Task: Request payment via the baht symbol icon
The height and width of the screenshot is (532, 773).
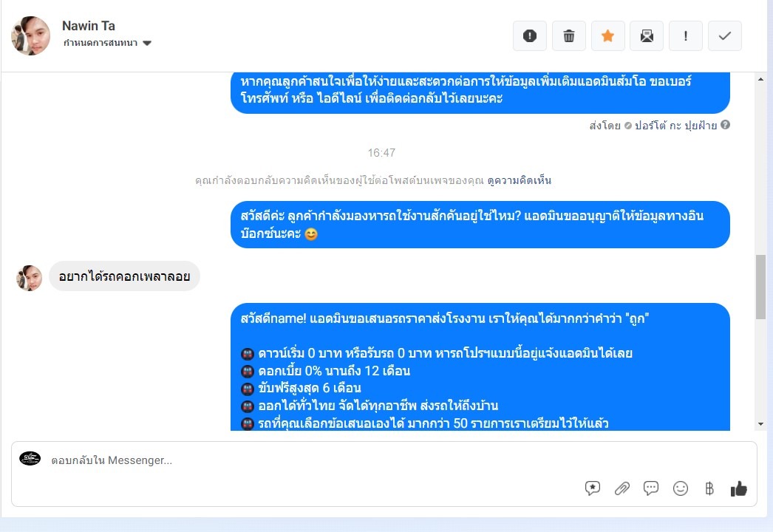Action: 709,488
